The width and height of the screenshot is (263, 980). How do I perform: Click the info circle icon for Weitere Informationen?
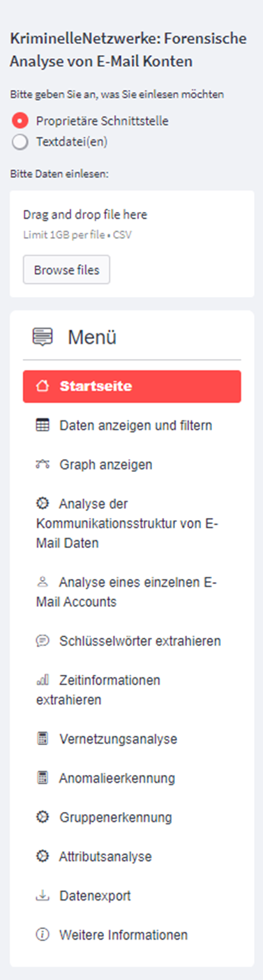point(42,935)
